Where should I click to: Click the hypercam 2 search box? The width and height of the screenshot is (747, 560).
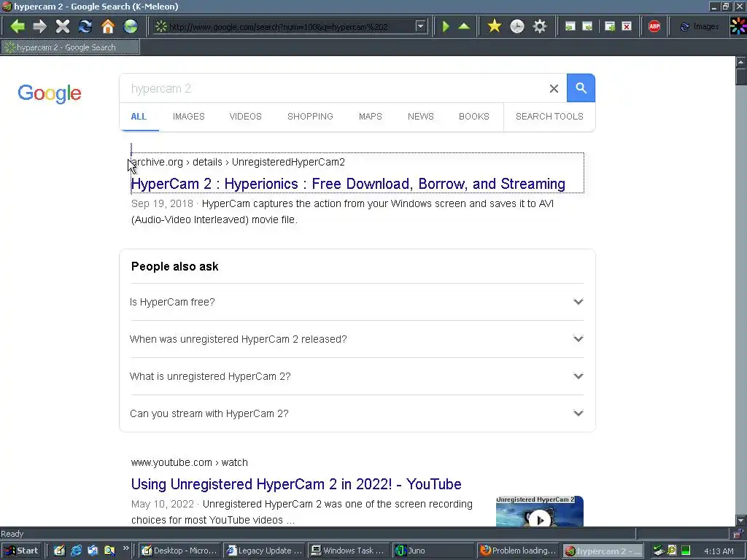click(x=333, y=88)
